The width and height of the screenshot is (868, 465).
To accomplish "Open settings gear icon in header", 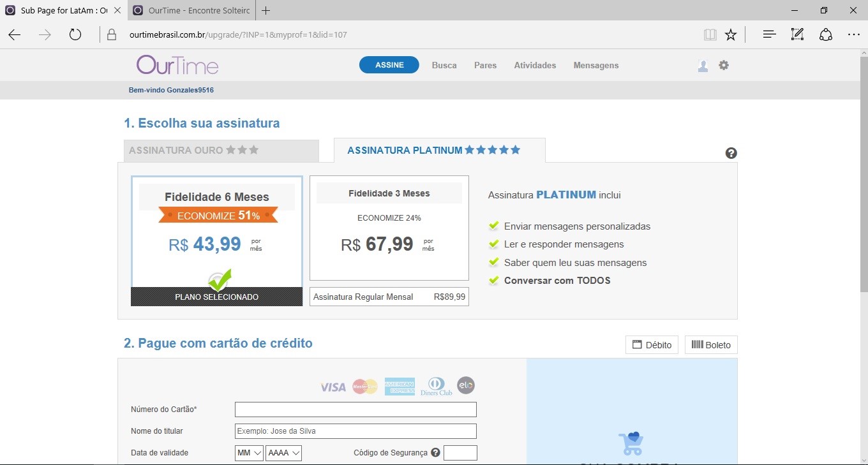I will 723,65.
